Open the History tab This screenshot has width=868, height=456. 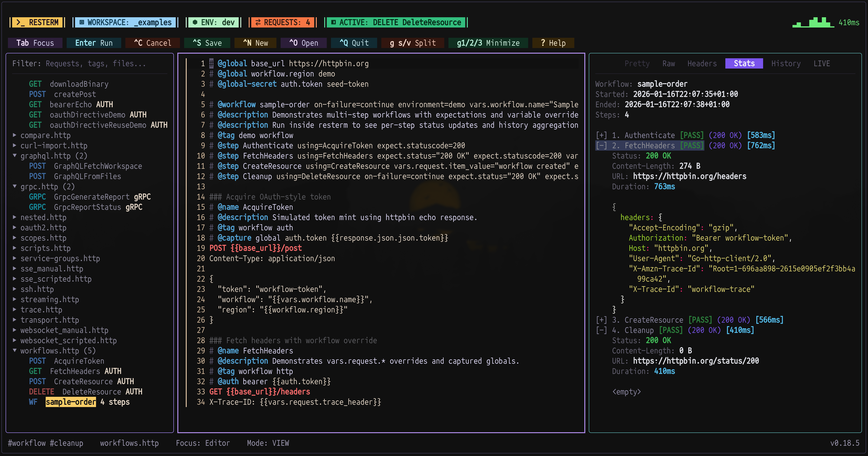[x=786, y=63]
